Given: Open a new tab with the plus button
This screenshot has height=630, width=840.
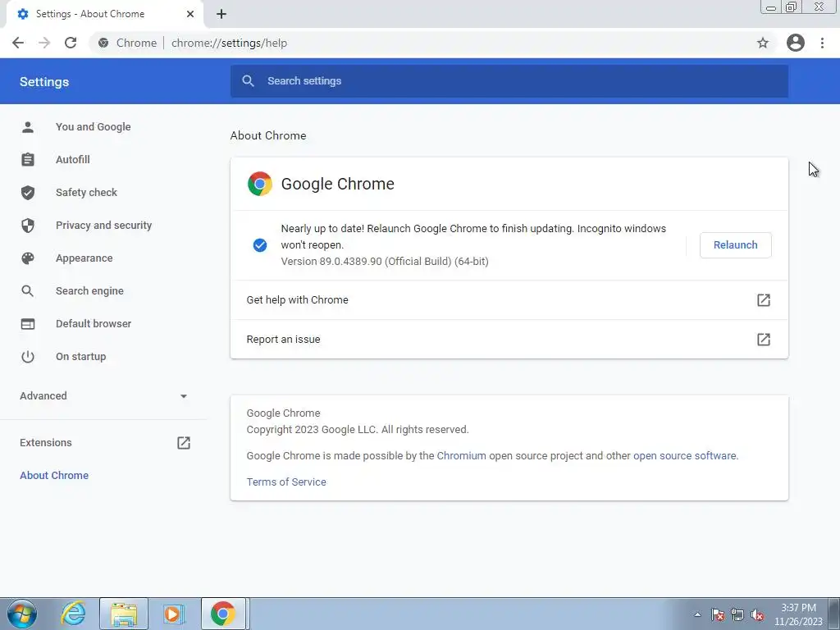Looking at the screenshot, I should [x=221, y=14].
